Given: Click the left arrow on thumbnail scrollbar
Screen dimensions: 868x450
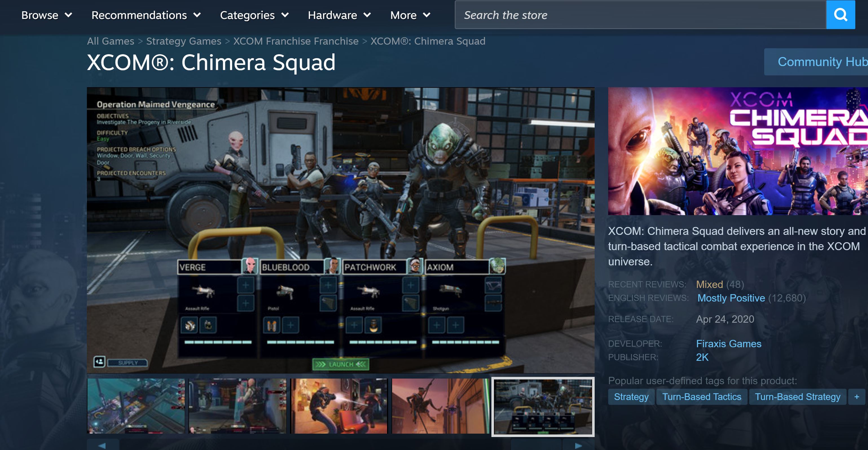Looking at the screenshot, I should pos(102,445).
